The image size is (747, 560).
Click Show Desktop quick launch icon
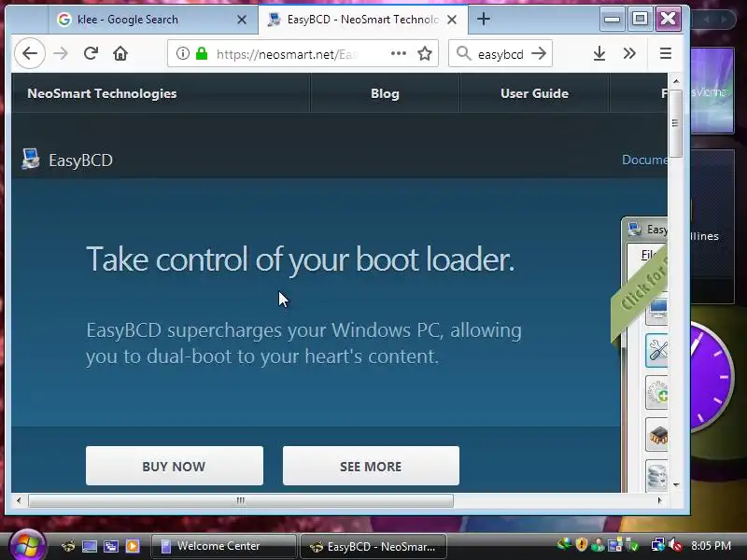(x=90, y=546)
